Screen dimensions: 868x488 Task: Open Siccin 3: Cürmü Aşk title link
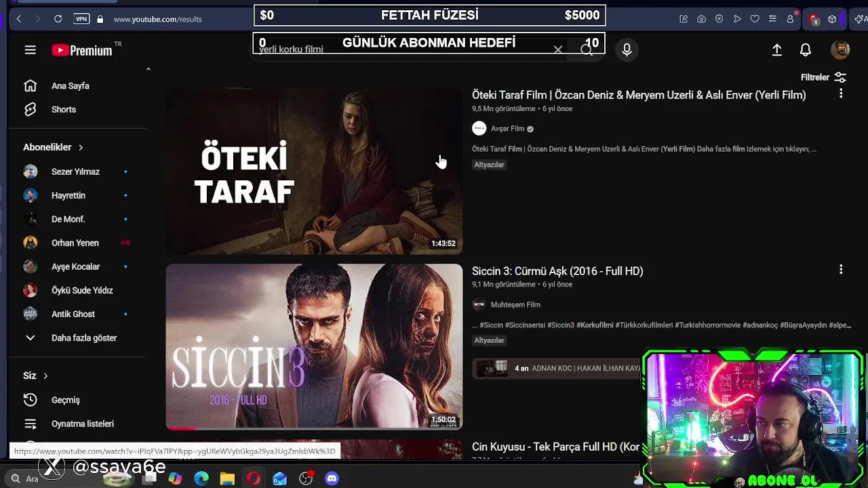click(557, 270)
